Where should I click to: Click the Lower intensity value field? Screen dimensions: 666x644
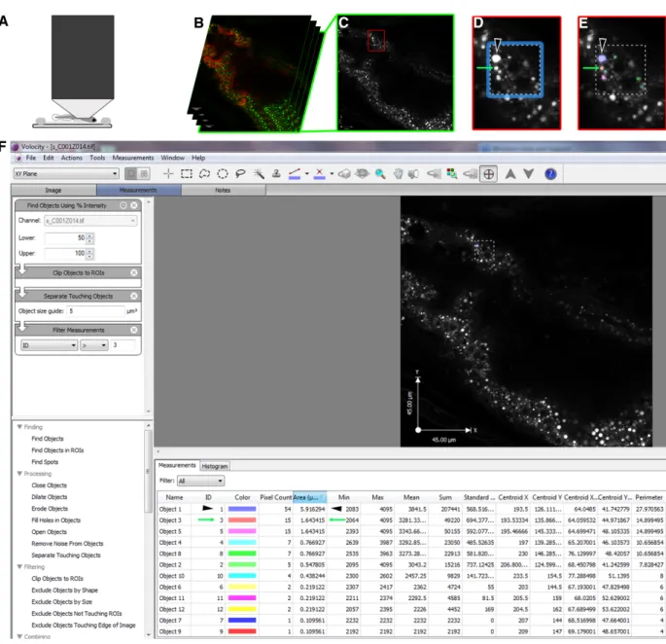point(65,238)
